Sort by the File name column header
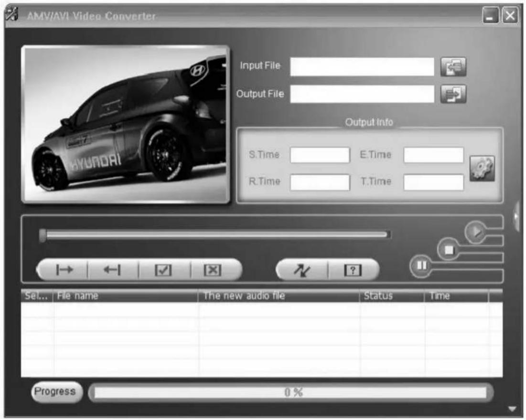526x420 pixels. click(x=126, y=296)
